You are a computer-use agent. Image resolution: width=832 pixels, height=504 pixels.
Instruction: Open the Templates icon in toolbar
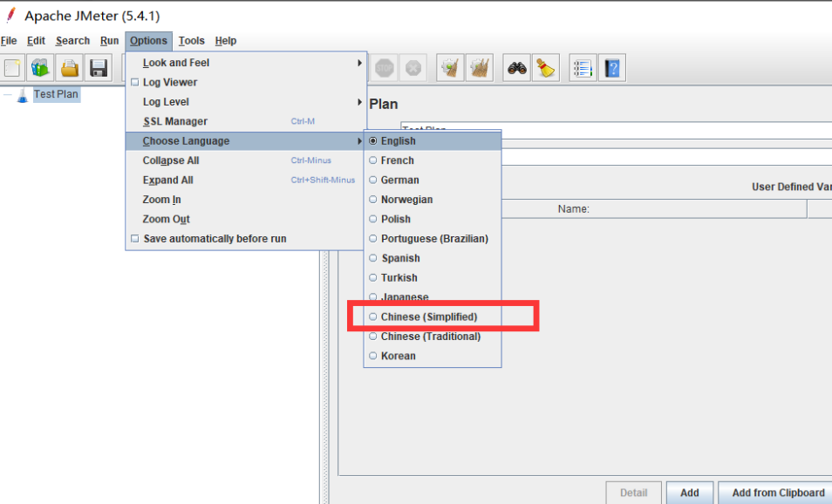click(40, 68)
